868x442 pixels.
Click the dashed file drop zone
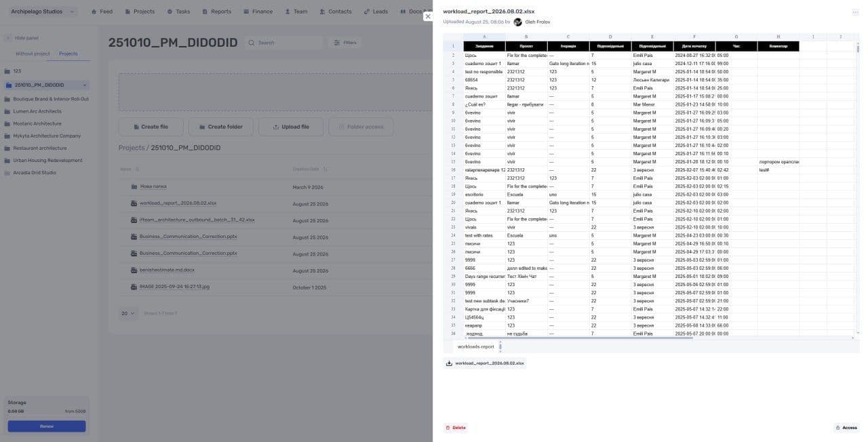pyautogui.click(x=275, y=92)
